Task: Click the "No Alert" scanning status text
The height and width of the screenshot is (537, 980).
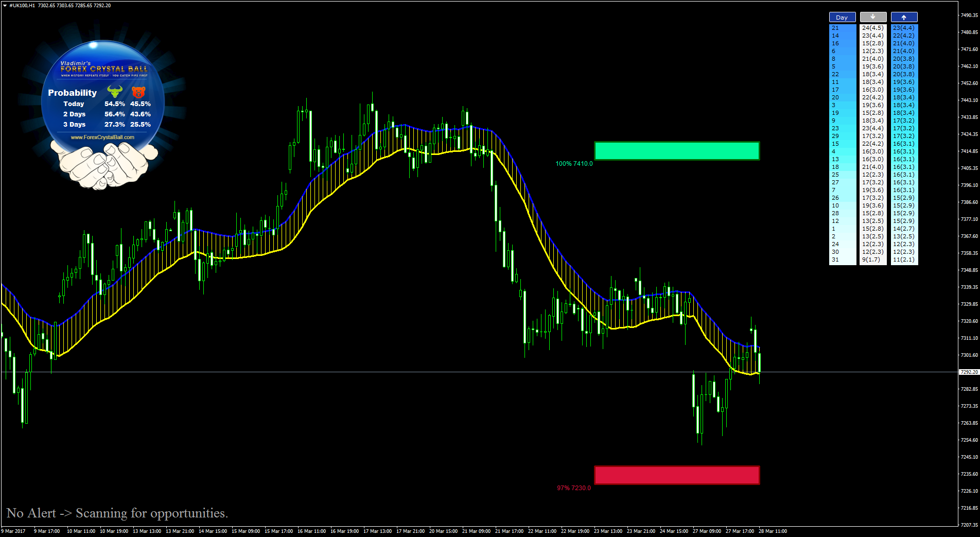Action: tap(117, 513)
